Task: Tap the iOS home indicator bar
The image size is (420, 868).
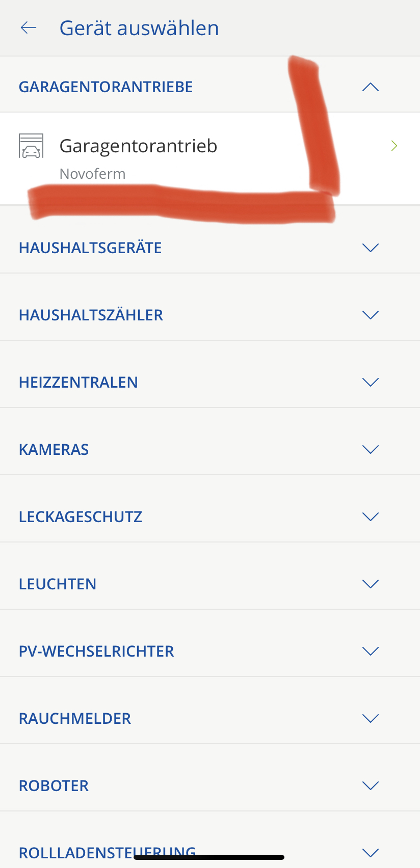Action: point(209,857)
